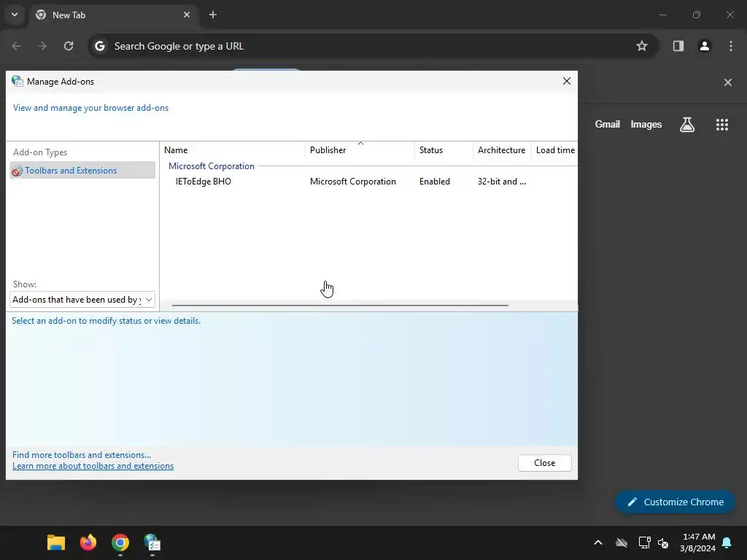
Task: Click the browser back arrow
Action: coord(17,46)
